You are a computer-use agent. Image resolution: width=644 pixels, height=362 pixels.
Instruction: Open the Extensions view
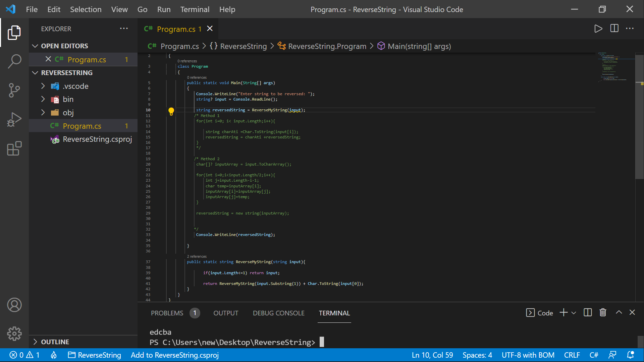point(14,148)
